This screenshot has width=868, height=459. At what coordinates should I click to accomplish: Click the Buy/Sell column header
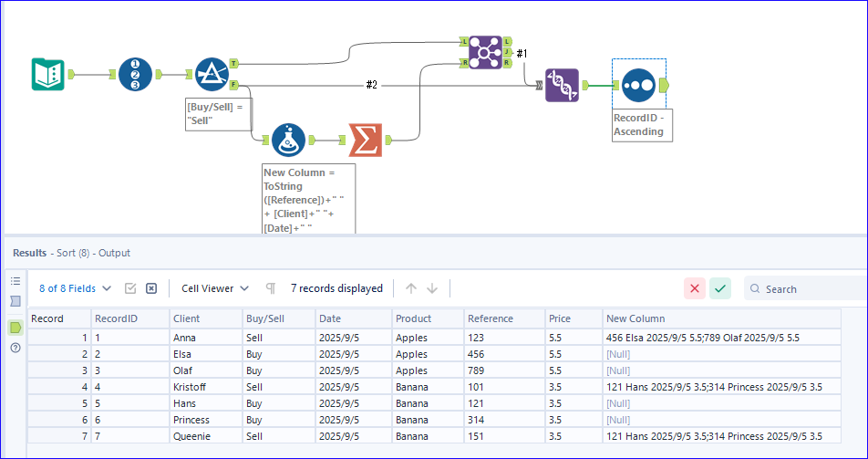pos(279,318)
